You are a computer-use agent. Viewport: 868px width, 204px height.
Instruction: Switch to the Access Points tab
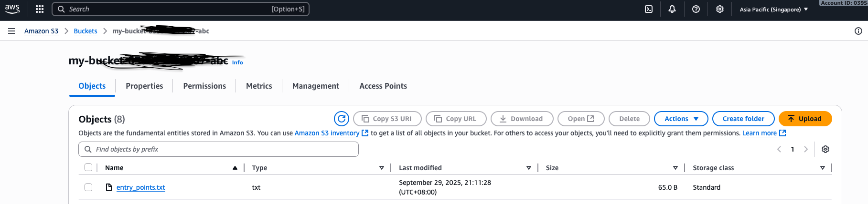383,86
